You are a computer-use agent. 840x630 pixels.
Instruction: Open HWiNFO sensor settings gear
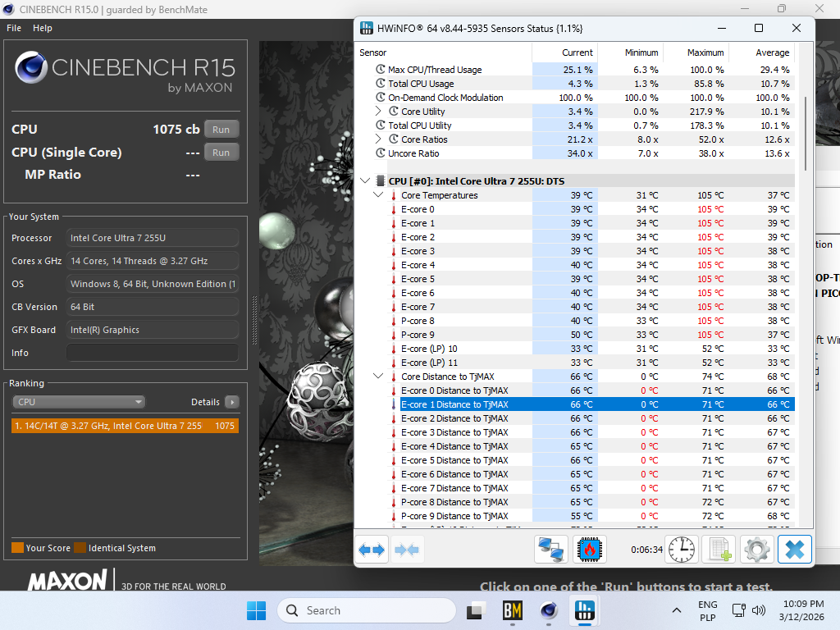pyautogui.click(x=757, y=550)
